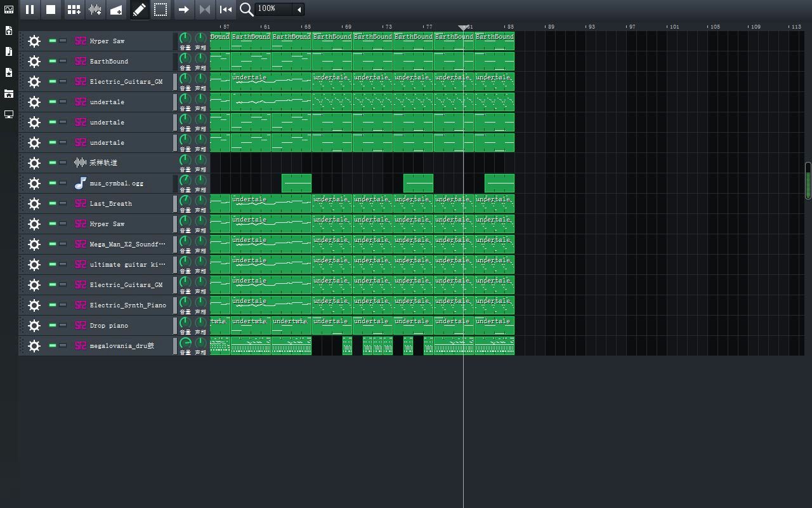Select the first mus_cymbal.ogg sample clip
812x508 pixels.
click(x=296, y=183)
